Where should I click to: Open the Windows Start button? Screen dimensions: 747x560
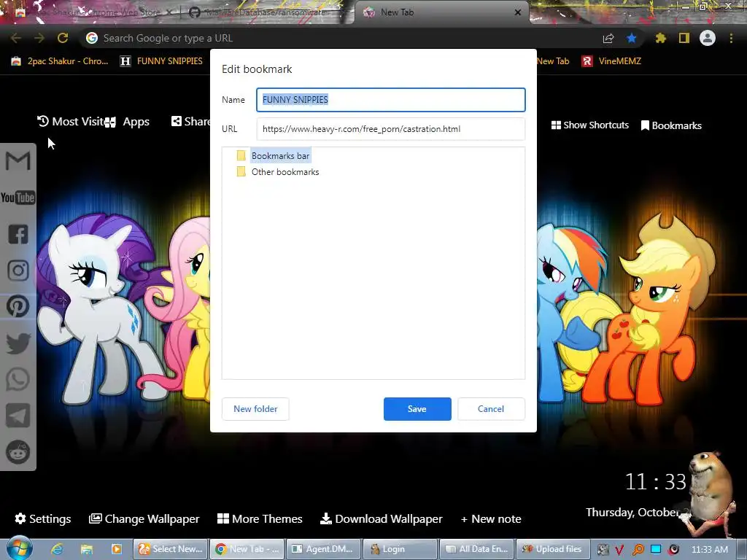[19, 548]
